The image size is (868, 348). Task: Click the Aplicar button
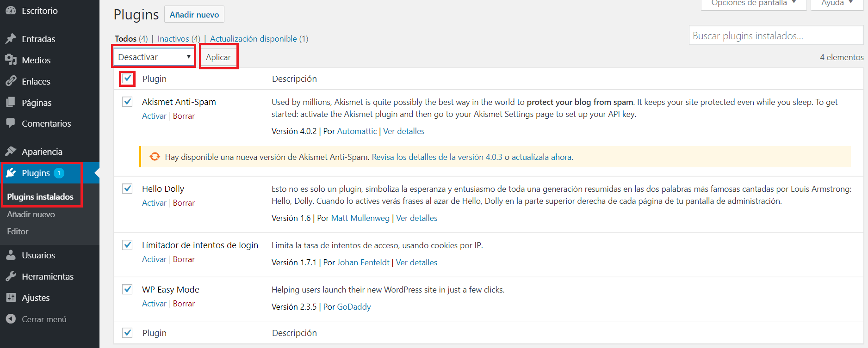[x=218, y=57]
